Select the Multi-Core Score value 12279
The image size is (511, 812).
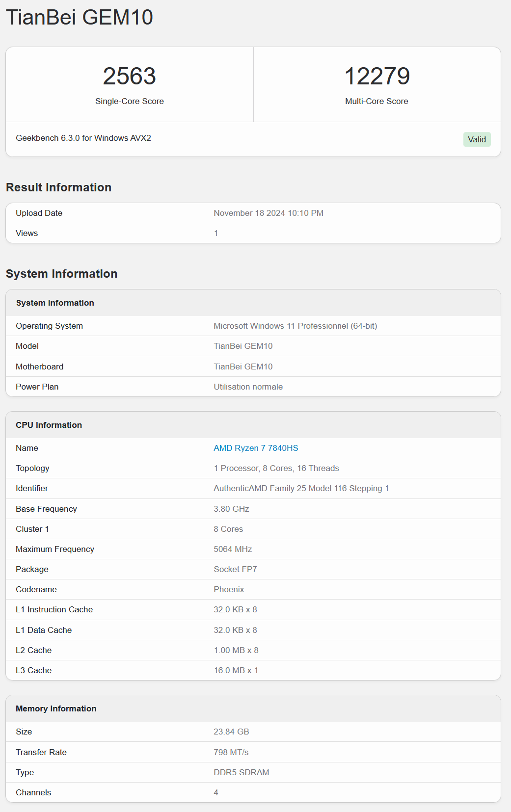click(377, 76)
